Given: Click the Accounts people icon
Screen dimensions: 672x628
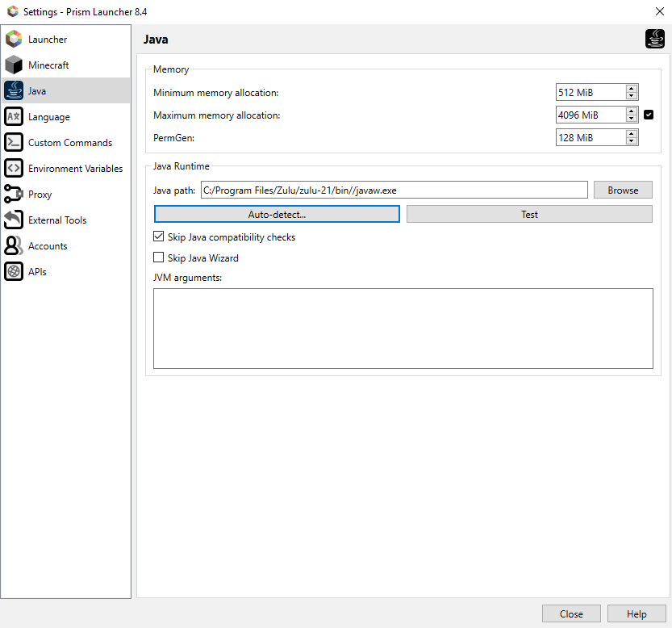Looking at the screenshot, I should pyautogui.click(x=14, y=246).
